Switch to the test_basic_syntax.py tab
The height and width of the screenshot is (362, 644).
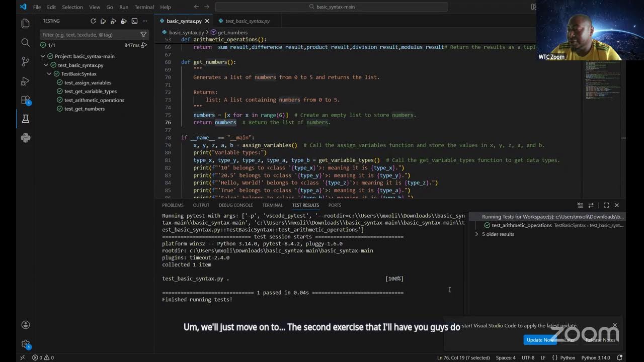[x=247, y=21]
